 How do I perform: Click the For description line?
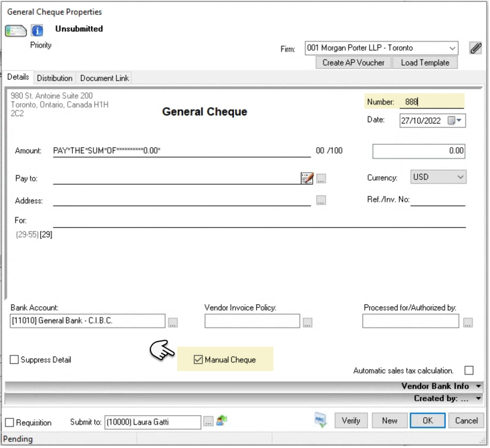259,221
